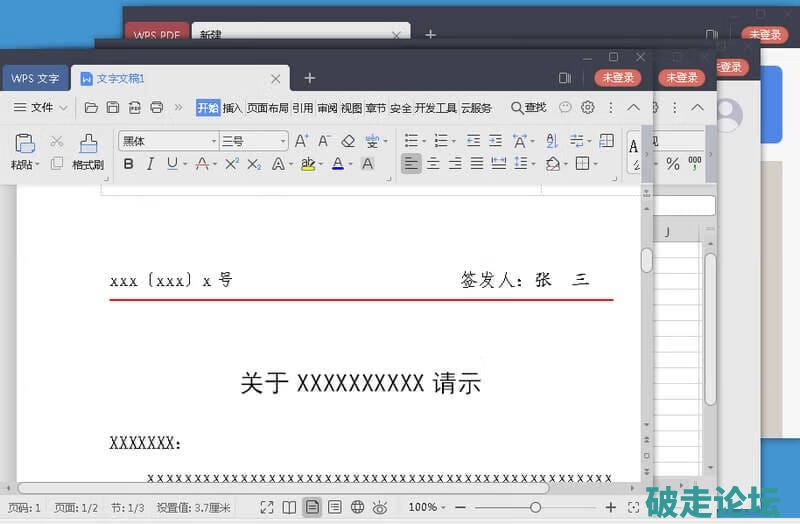The width and height of the screenshot is (800, 524).
Task: Toggle center alignment button
Action: tap(433, 163)
